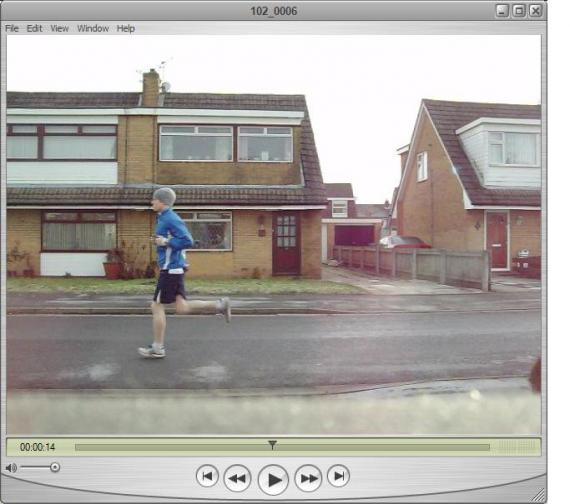
Task: Skip to the end of the movie
Action: [338, 476]
